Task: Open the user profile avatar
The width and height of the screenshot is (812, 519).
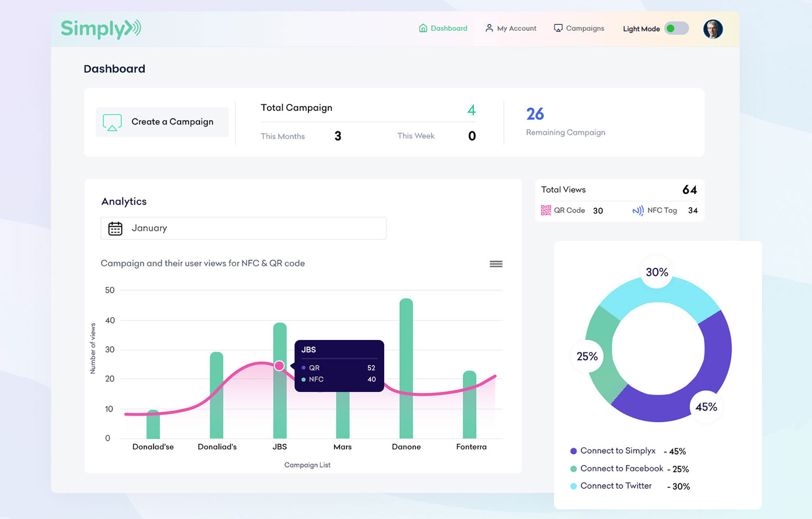Action: click(713, 29)
